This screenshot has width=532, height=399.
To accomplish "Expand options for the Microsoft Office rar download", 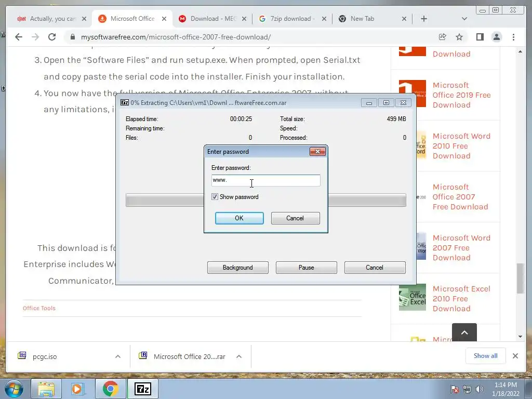I will [239, 356].
